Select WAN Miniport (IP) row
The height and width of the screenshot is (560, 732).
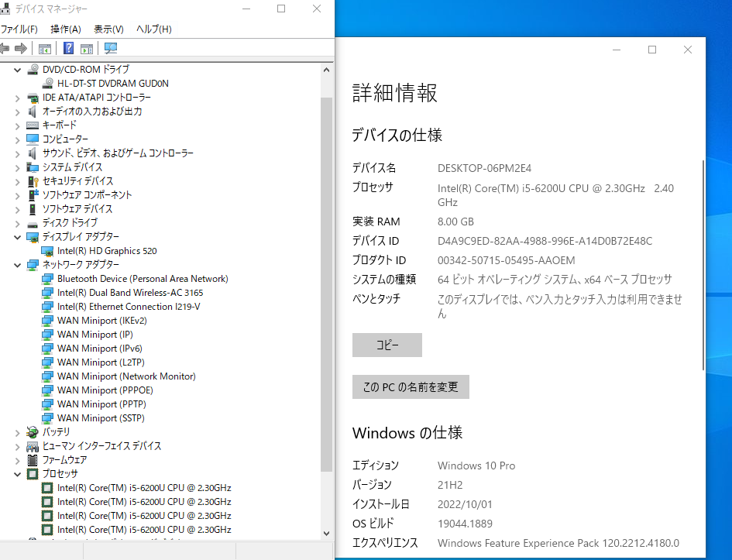95,335
